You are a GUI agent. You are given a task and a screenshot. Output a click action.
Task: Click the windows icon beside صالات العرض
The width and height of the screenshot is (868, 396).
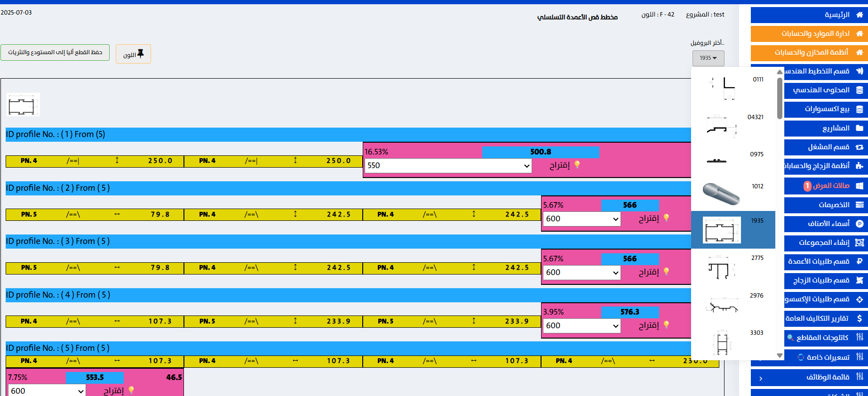coord(860,186)
